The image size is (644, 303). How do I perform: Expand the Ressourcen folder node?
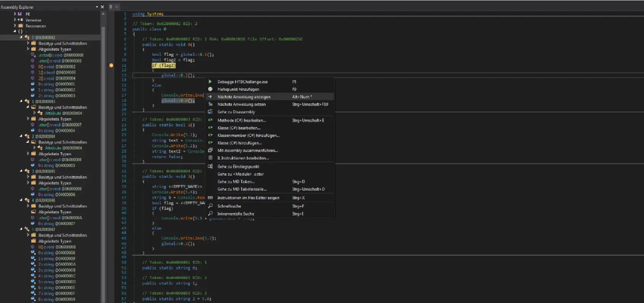[15, 26]
